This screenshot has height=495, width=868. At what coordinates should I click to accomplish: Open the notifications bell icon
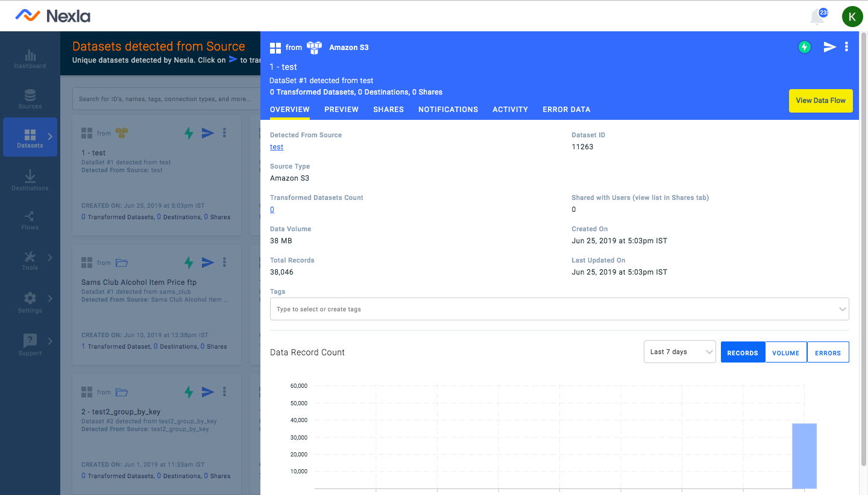pyautogui.click(x=818, y=16)
